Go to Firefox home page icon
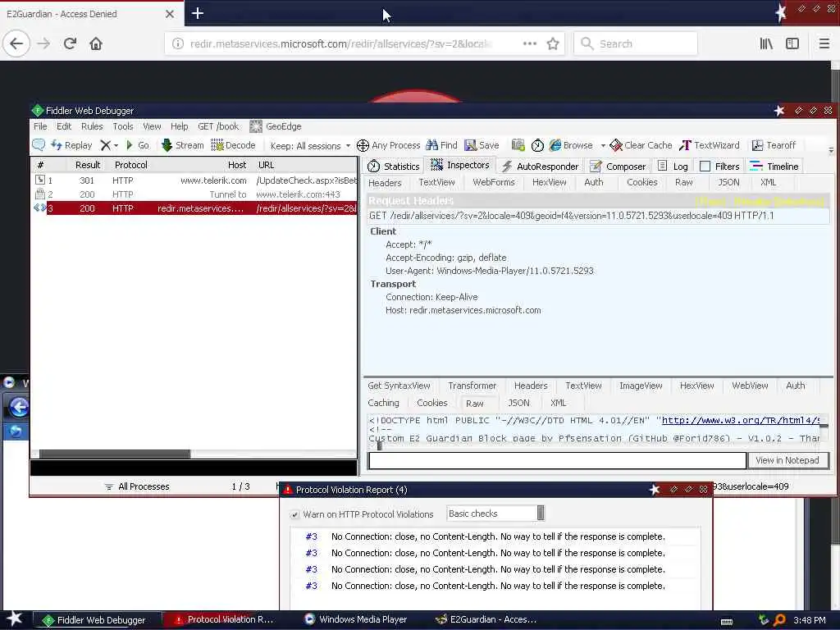This screenshot has width=840, height=630. [x=96, y=43]
